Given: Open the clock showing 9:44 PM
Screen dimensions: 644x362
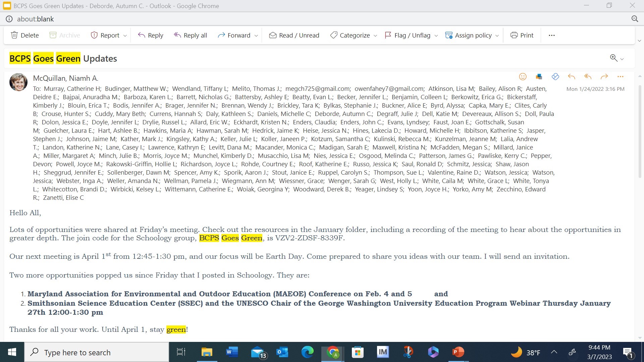Looking at the screenshot, I should pyautogui.click(x=599, y=352).
